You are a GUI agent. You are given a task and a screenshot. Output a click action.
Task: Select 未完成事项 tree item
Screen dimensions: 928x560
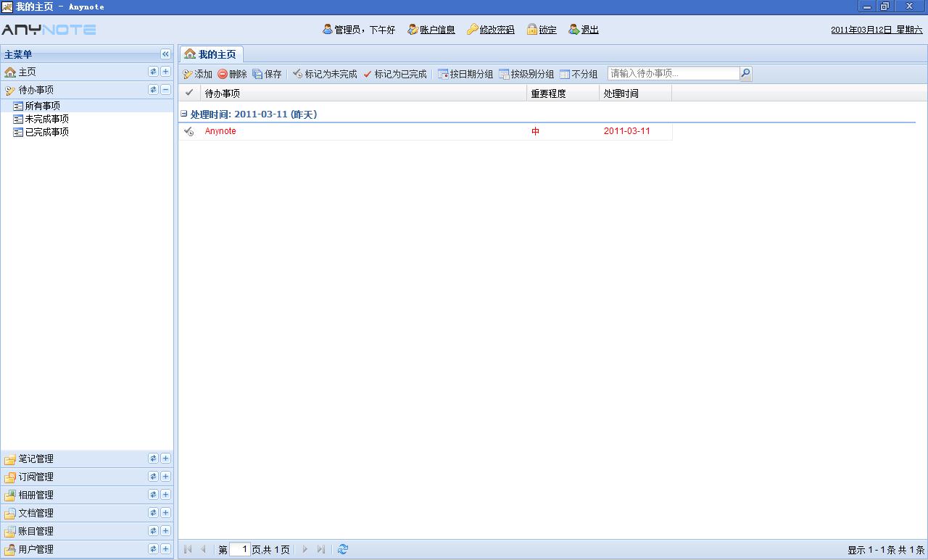coord(46,119)
